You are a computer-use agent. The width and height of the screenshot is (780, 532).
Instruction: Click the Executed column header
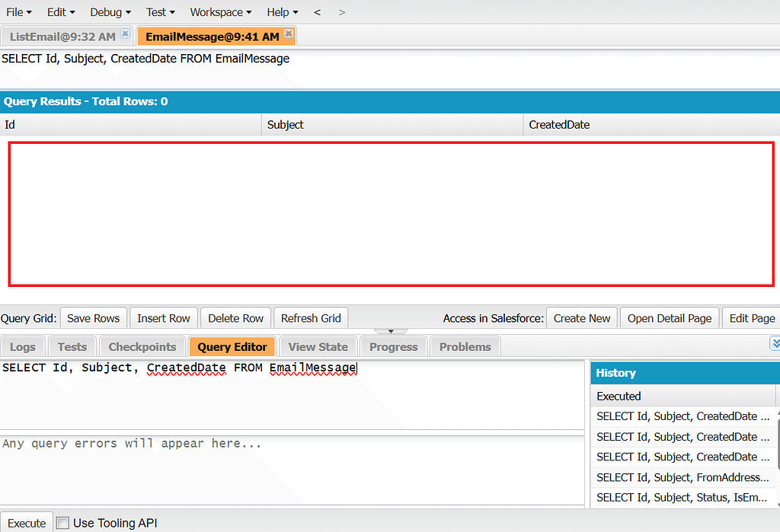(x=683, y=397)
